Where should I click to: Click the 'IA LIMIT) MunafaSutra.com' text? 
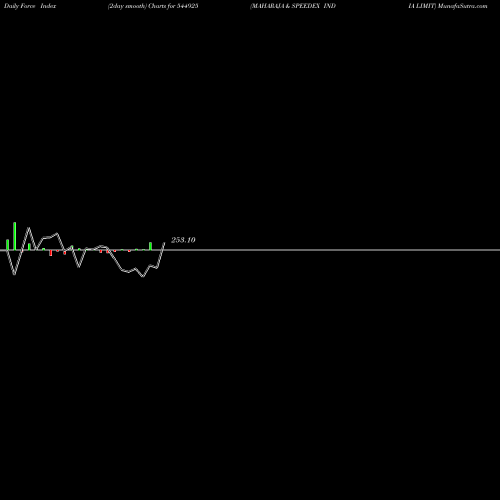[x=448, y=6]
